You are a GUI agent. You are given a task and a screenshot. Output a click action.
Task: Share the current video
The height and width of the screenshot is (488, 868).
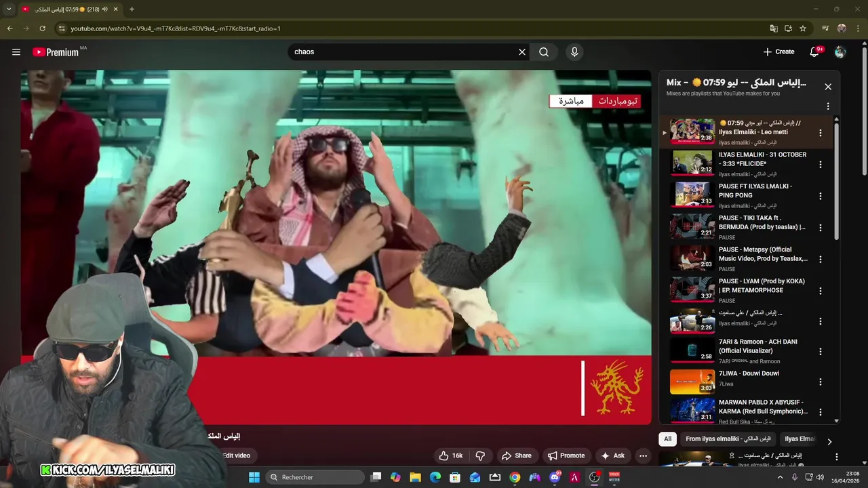[x=516, y=455]
